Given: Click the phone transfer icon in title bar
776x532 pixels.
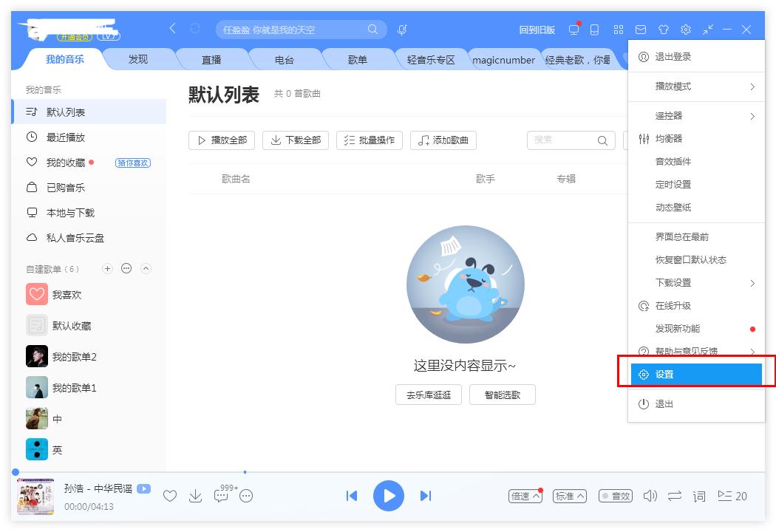Looking at the screenshot, I should pos(595,30).
